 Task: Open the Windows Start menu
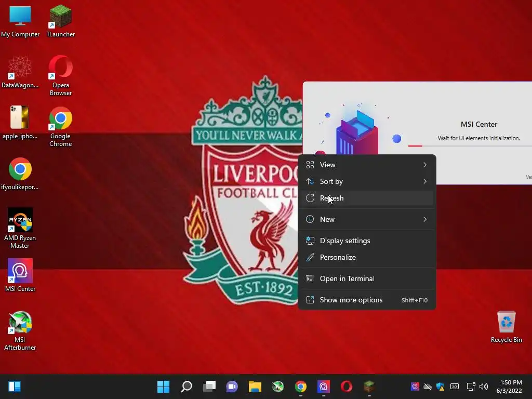(163, 387)
